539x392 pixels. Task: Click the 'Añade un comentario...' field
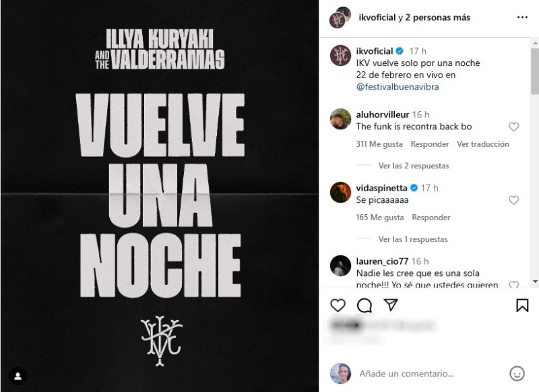tap(406, 373)
